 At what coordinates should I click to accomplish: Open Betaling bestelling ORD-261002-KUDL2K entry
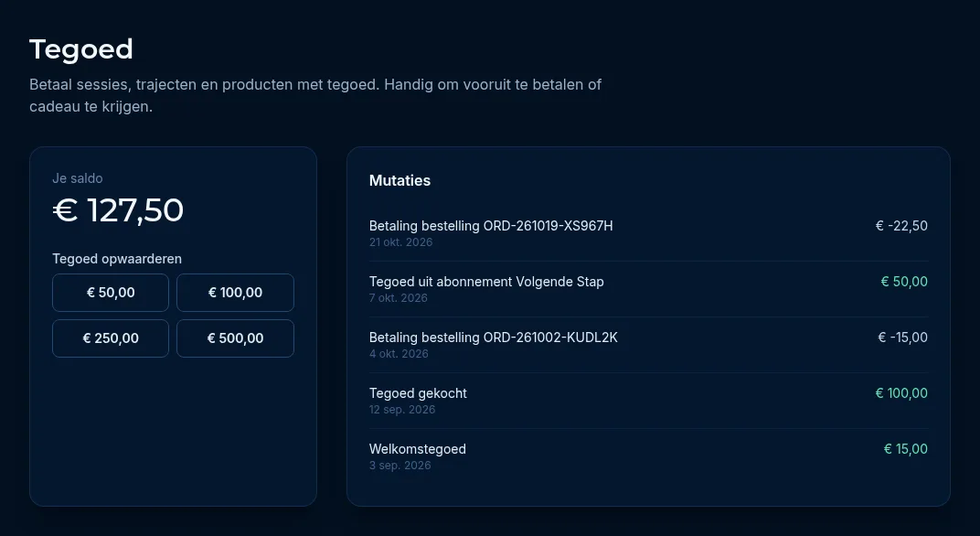tap(648, 345)
